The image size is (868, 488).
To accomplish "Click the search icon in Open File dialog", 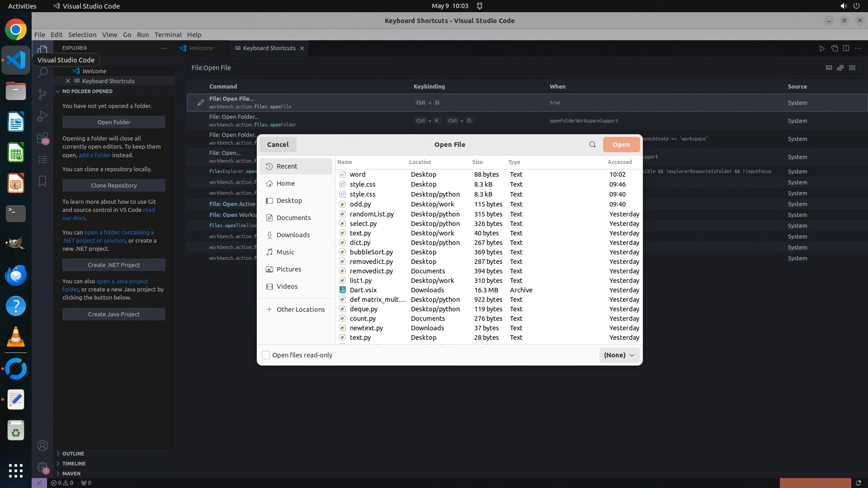I will (592, 145).
